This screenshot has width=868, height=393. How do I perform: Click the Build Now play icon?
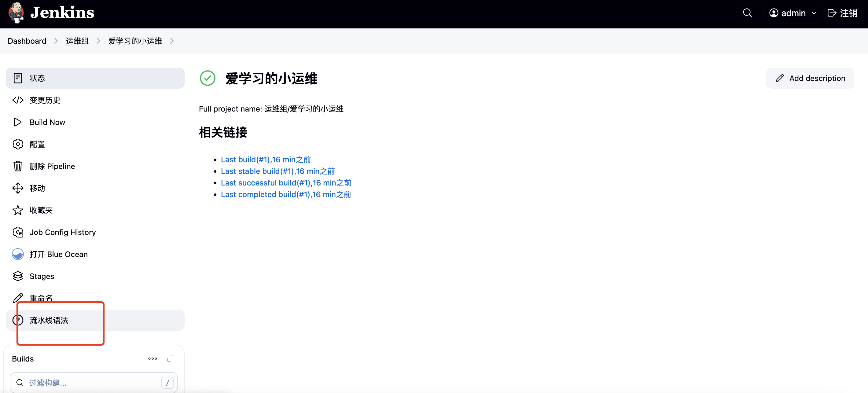pyautogui.click(x=17, y=122)
